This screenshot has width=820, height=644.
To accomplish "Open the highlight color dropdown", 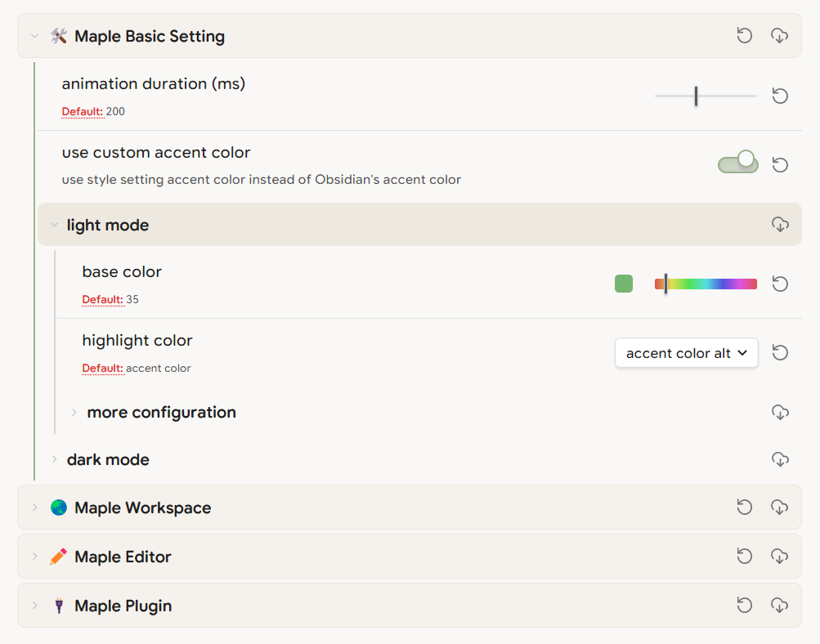I will point(686,353).
